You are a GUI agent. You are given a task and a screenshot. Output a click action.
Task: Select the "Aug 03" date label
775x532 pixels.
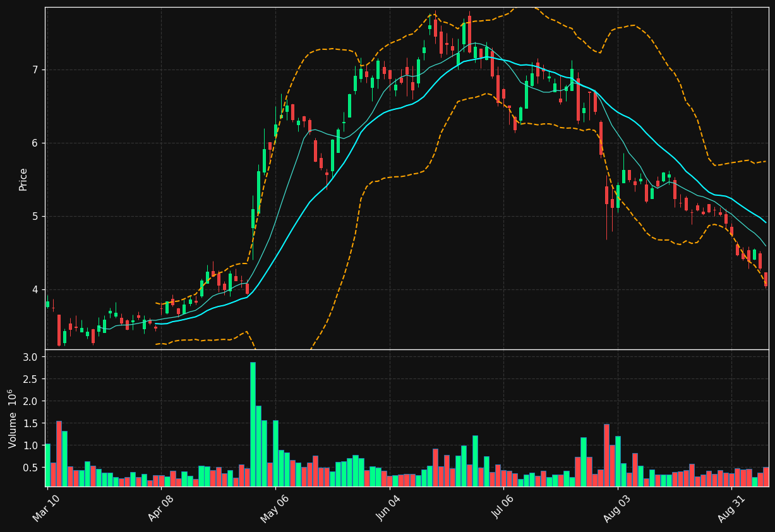tap(617, 508)
